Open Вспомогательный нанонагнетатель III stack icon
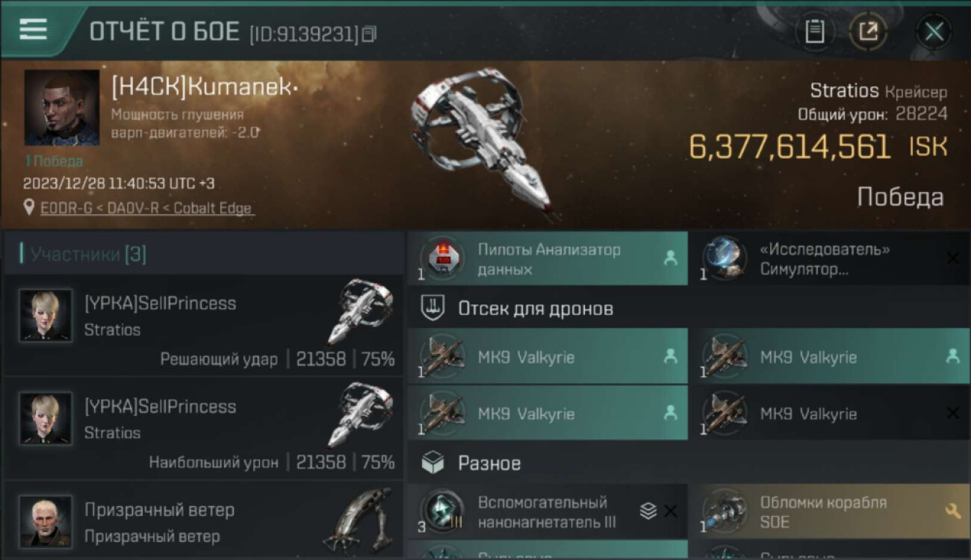This screenshot has width=971, height=560. 648,511
